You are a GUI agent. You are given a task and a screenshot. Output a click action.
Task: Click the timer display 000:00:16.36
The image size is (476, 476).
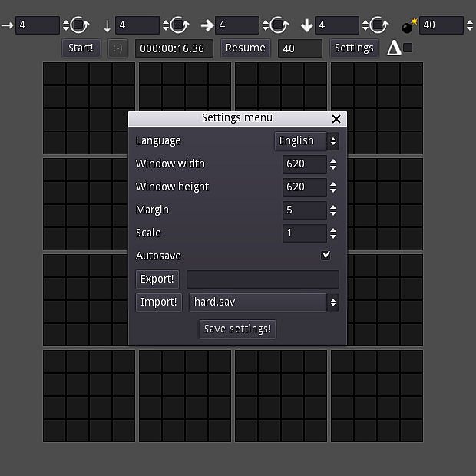click(x=174, y=48)
